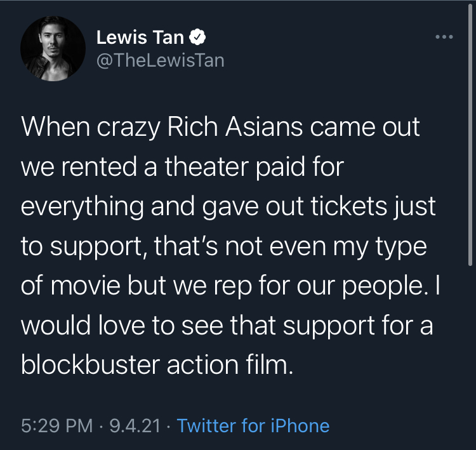Click the "Twitter for iPhone" source link
The height and width of the screenshot is (450, 476).
coord(253,425)
